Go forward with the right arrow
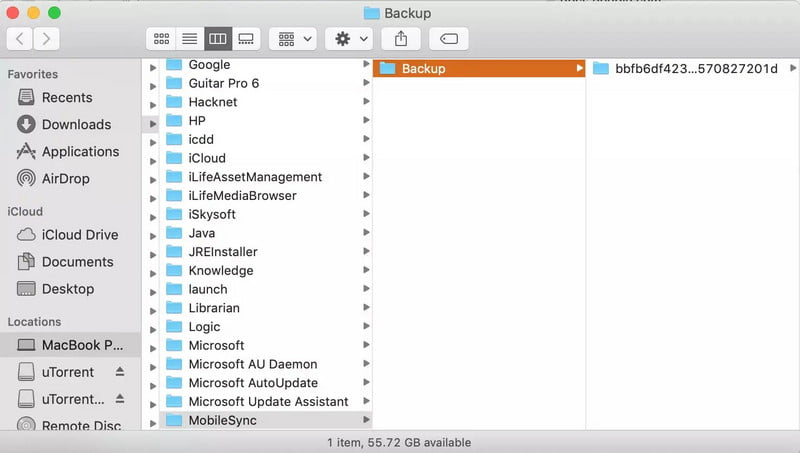Image resolution: width=800 pixels, height=453 pixels. [x=46, y=38]
